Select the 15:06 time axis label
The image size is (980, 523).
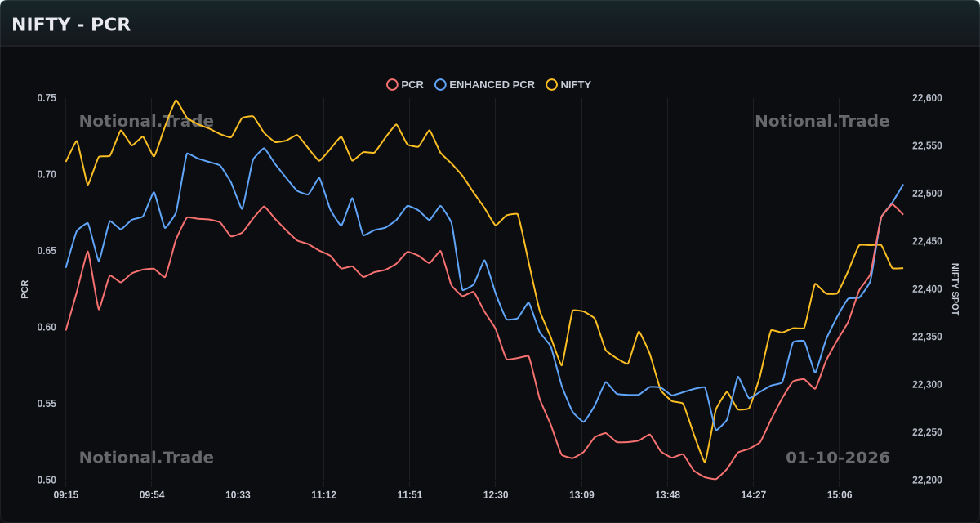(x=840, y=495)
